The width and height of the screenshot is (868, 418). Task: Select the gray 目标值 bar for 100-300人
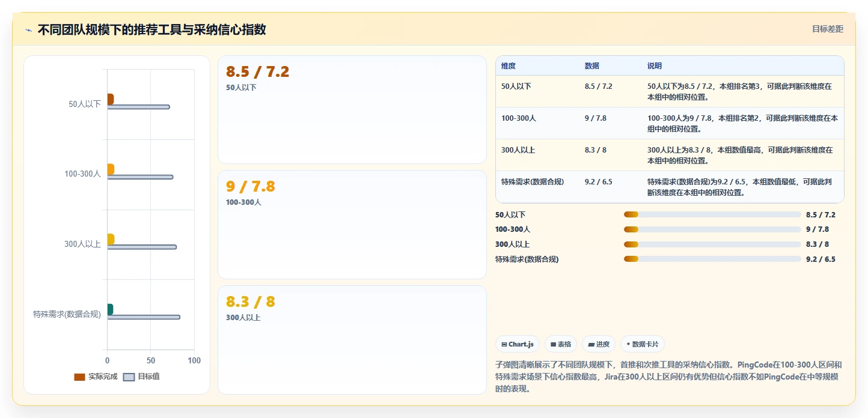[x=140, y=177]
